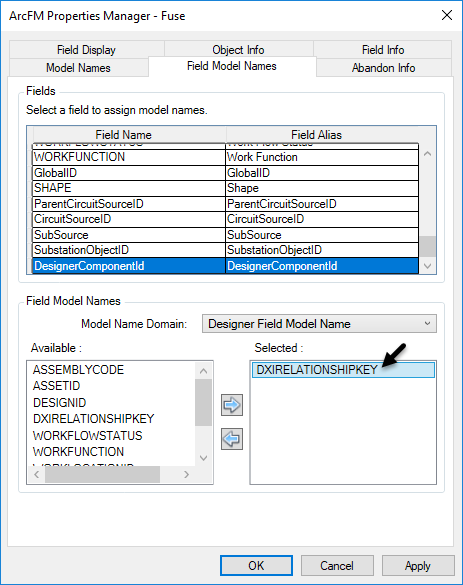Switch to the Abandon Info tab

coord(384,68)
